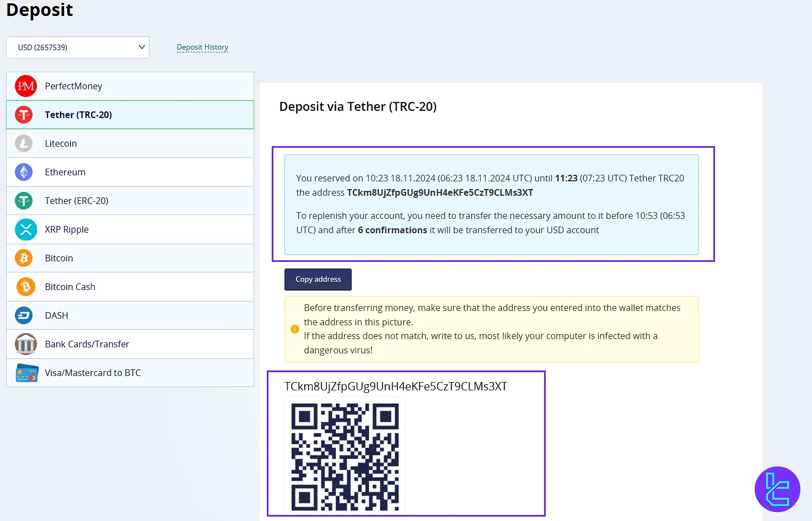Click the Ethereum diamond icon
812x521 pixels.
[x=24, y=172]
